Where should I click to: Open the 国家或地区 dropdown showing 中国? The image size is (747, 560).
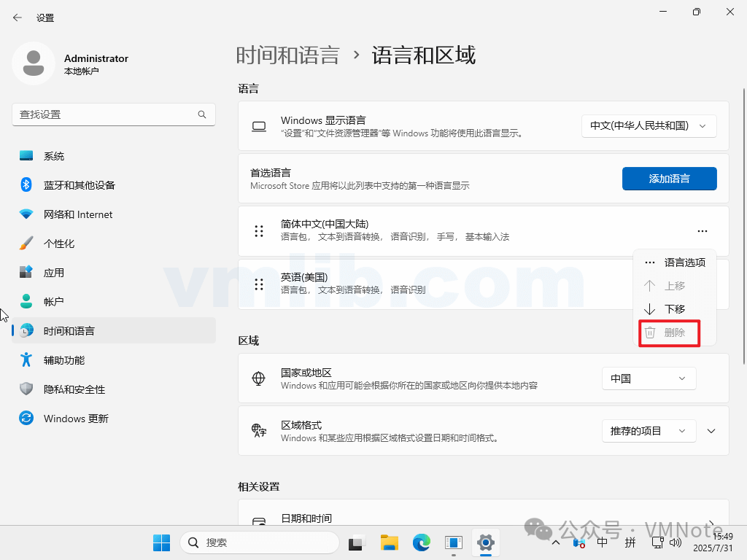pos(649,378)
